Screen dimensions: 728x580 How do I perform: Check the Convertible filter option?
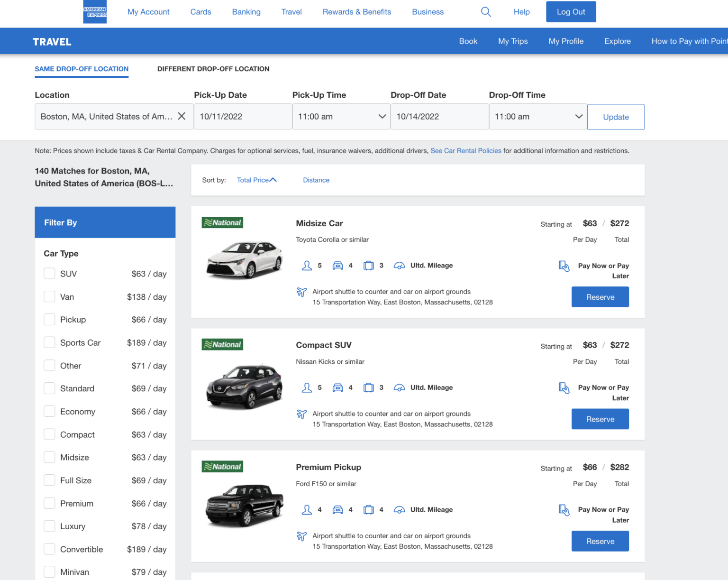click(x=49, y=549)
